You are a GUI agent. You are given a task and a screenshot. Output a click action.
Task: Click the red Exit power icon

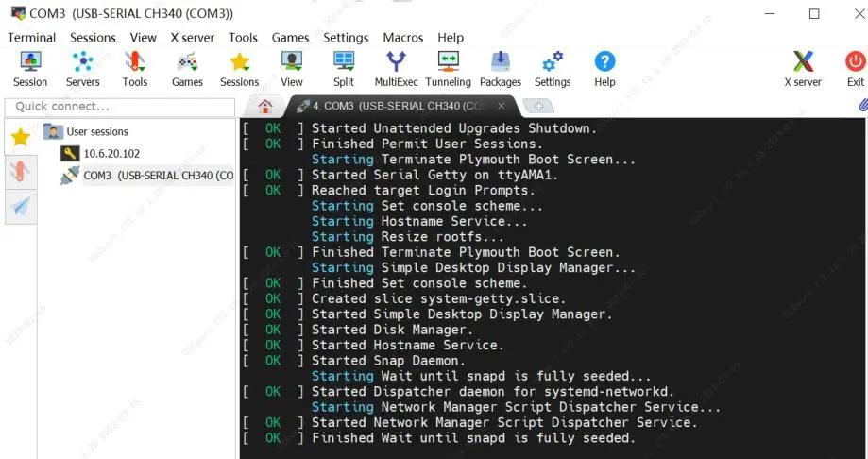856,61
